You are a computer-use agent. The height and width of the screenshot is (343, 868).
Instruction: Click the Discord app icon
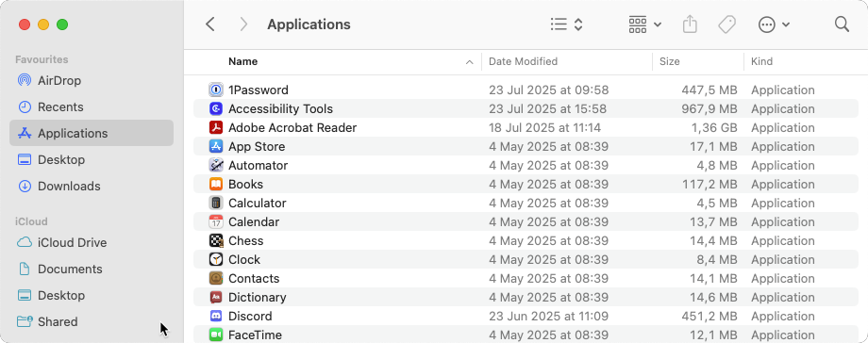pos(216,316)
